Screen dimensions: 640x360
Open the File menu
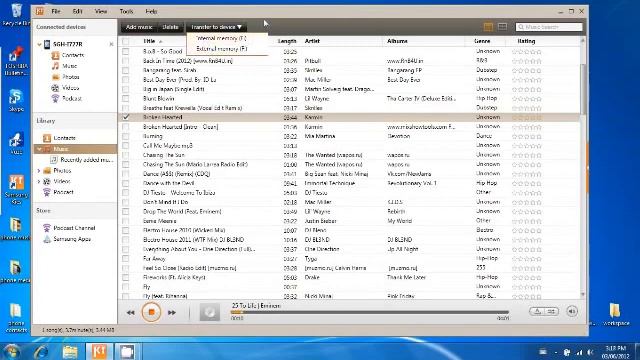pyautogui.click(x=56, y=11)
